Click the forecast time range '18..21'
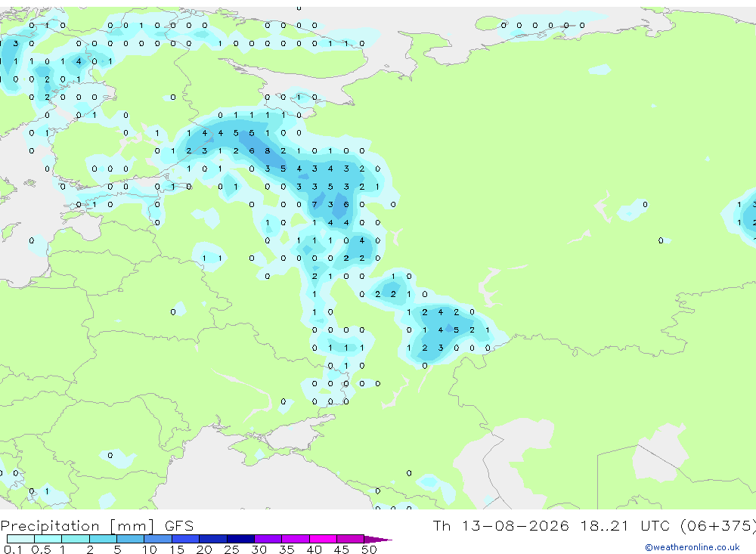Image resolution: width=756 pixels, height=554 pixels. 605,525
